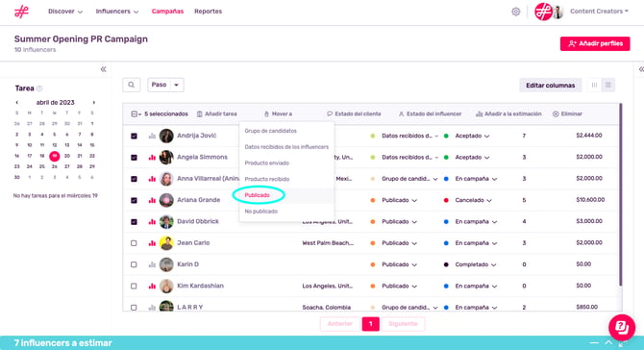Click the Eliminar delete action
644x350 pixels.
click(567, 113)
